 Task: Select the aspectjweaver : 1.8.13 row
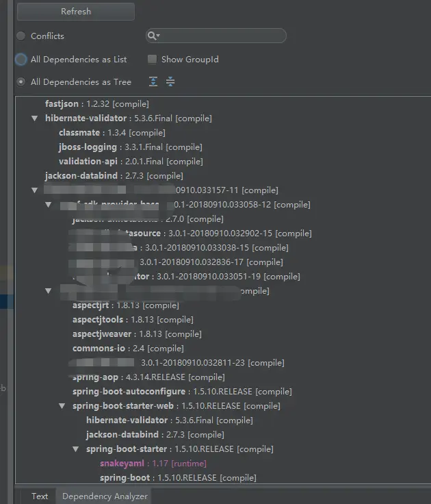click(x=137, y=334)
